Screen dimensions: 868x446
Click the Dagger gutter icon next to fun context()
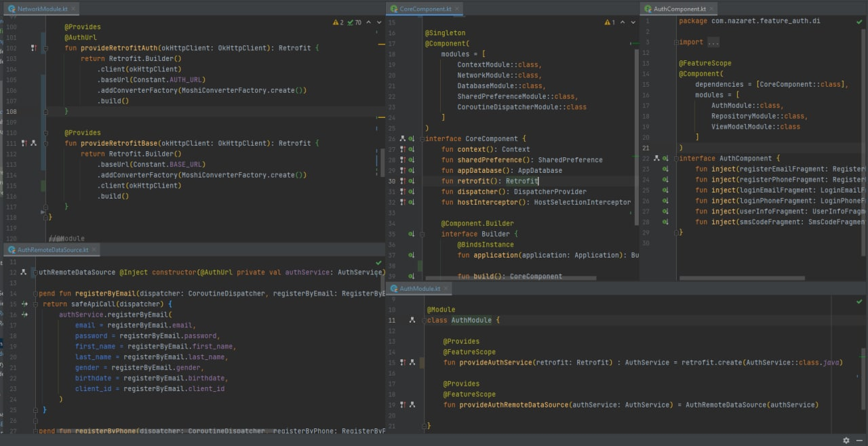click(403, 149)
